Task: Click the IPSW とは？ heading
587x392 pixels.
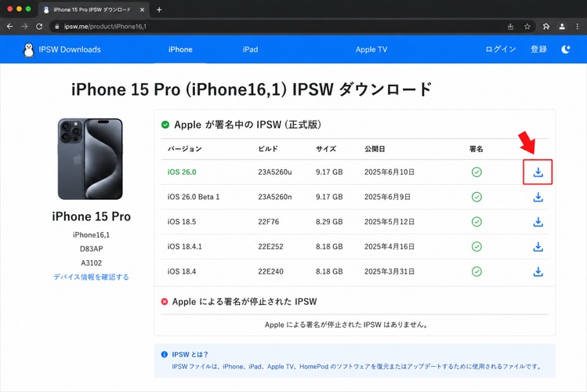Action: 190,354
